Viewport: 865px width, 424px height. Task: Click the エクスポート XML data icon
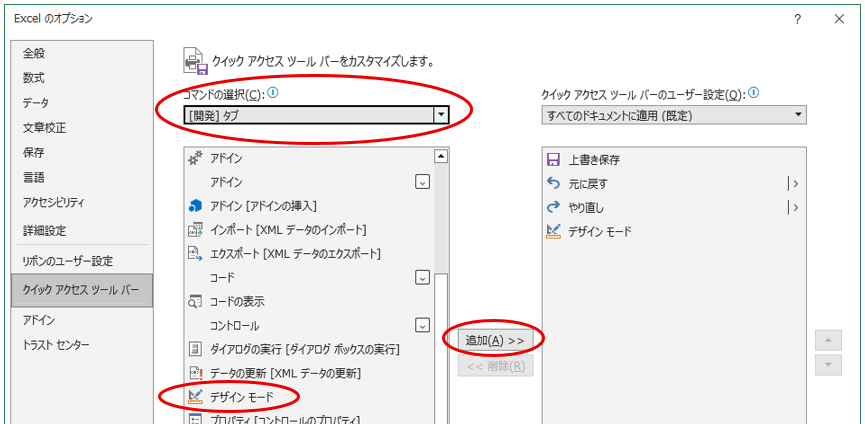coord(196,254)
